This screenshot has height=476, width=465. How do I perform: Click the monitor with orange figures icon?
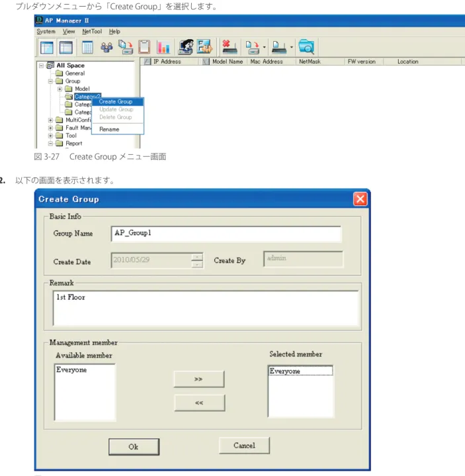tap(204, 46)
